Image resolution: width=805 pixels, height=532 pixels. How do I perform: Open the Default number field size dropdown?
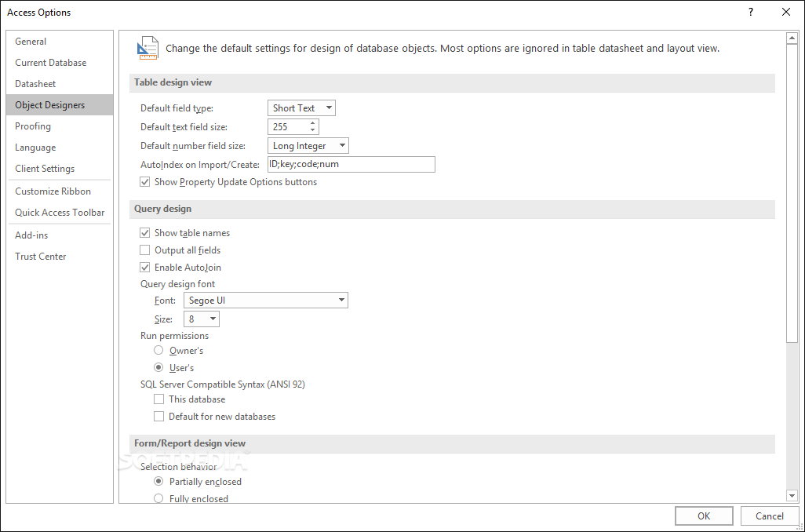tap(308, 146)
